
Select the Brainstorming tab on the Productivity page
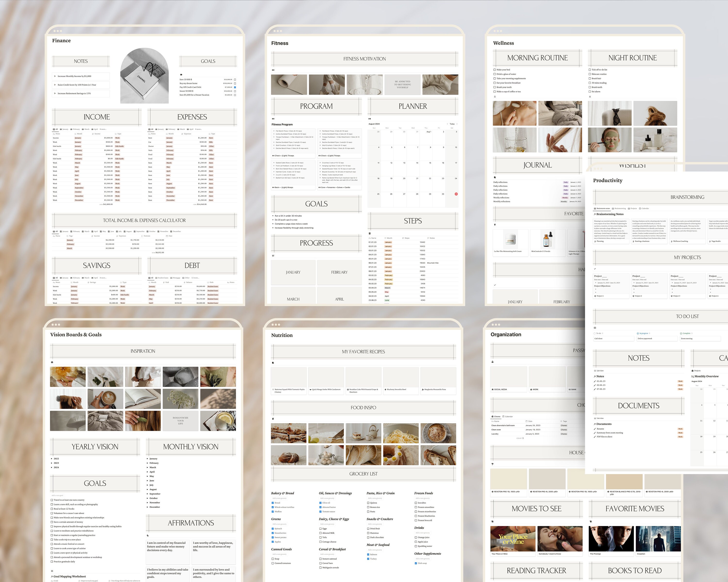coord(620,209)
